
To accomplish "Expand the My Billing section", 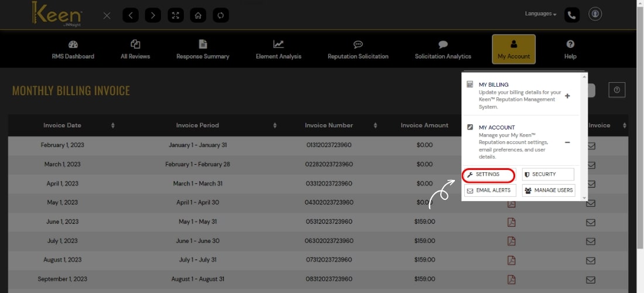I will 567,96.
